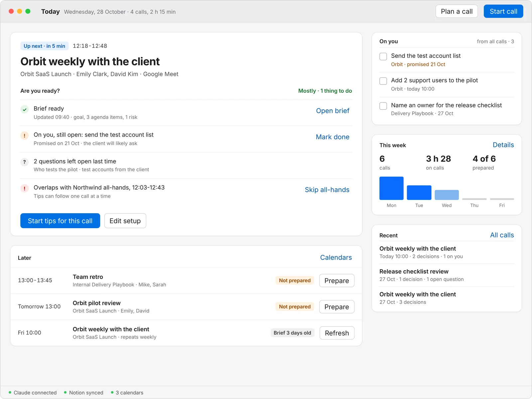This screenshot has height=399, width=532.
Task: Open the Calendars link in Later section
Action: click(x=336, y=258)
